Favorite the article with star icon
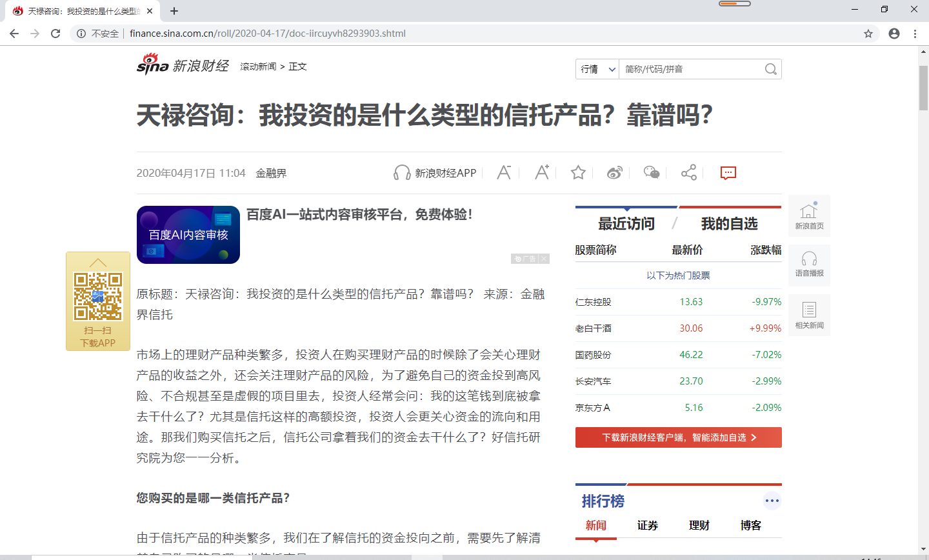Image resolution: width=929 pixels, height=560 pixels. pos(578,172)
